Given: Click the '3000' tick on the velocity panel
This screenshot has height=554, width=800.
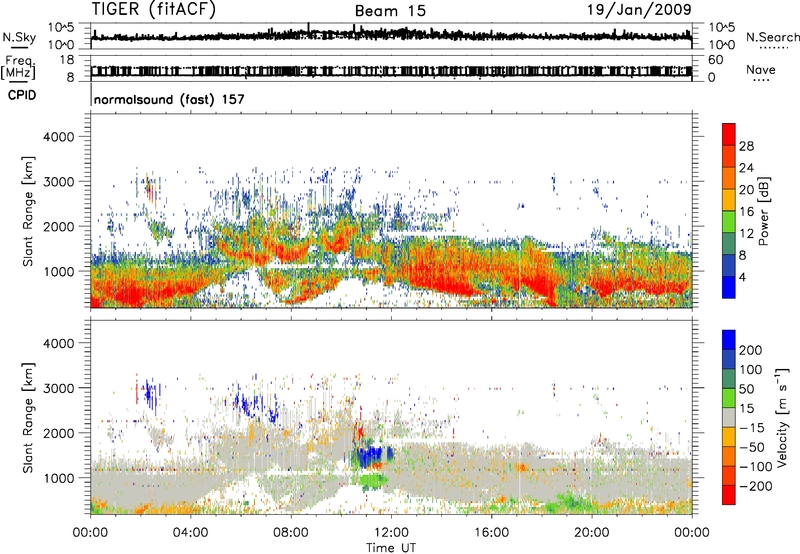Looking at the screenshot, I should point(58,388).
